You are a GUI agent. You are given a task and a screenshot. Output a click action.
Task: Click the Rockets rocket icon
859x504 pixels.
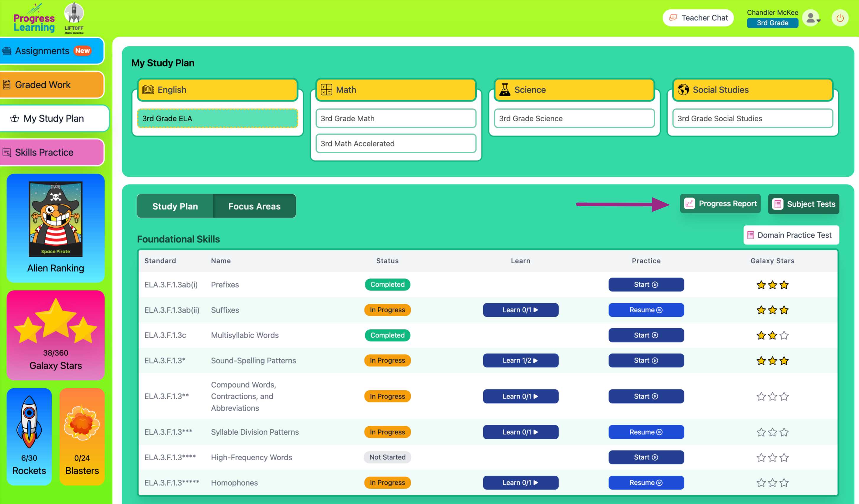29,422
